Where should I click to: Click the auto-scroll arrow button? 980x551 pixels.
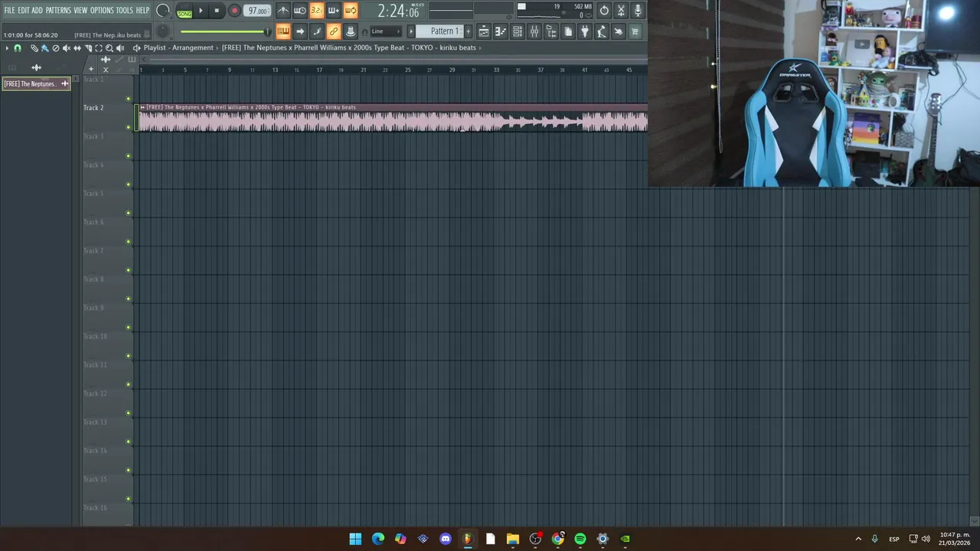pyautogui.click(x=300, y=31)
